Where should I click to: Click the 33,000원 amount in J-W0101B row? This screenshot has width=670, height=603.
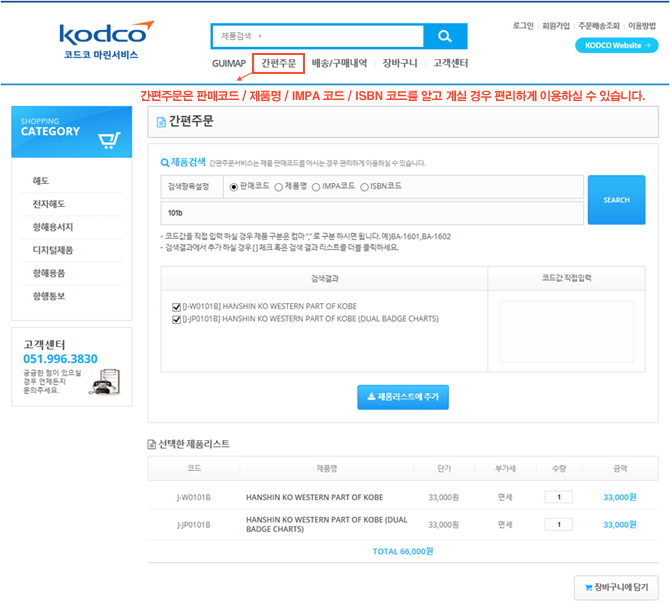click(620, 497)
